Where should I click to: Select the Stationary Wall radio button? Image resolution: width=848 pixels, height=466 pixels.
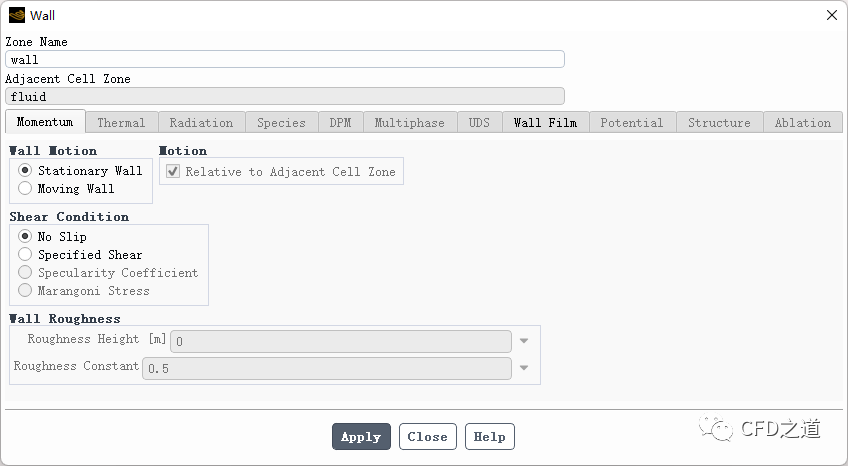tap(25, 171)
